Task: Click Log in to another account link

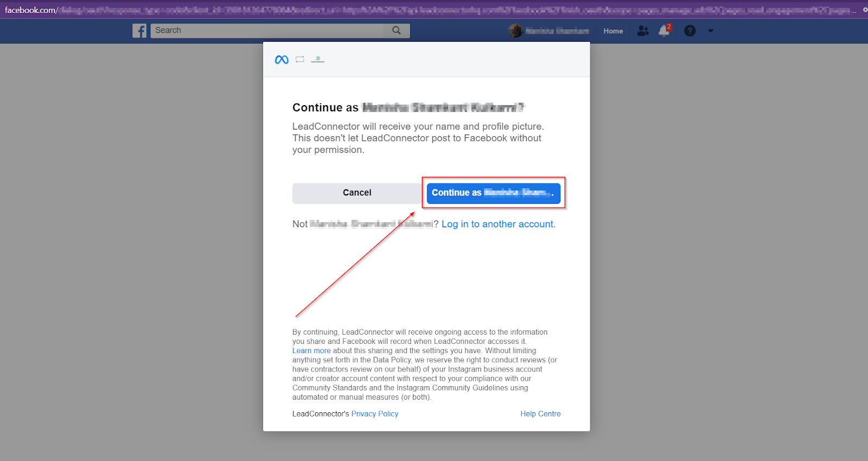Action: click(x=499, y=224)
